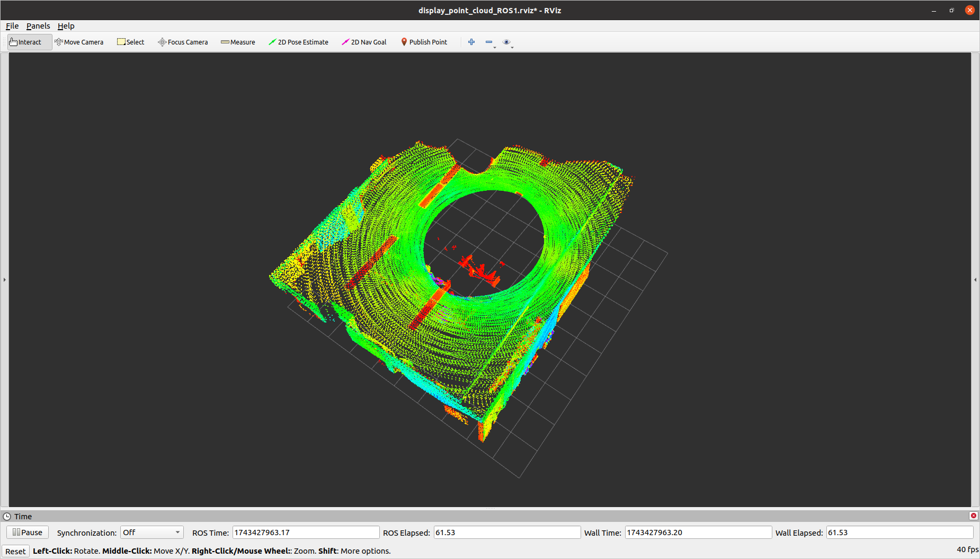Activate the Move Camera tool
Image resolution: width=980 pixels, height=559 pixels.
[79, 42]
